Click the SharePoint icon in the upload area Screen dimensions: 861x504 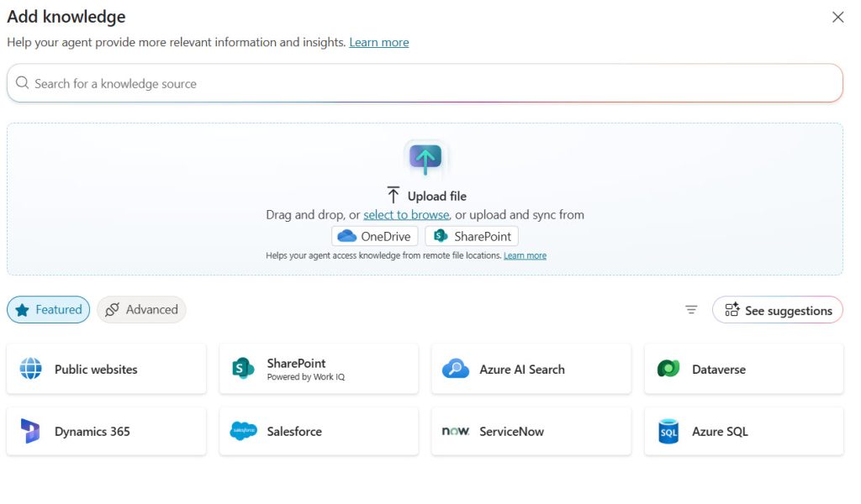441,236
